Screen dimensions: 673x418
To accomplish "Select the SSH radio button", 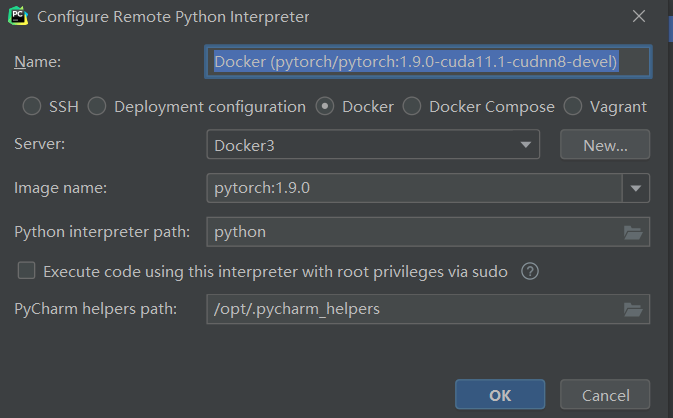I will click(x=32, y=106).
